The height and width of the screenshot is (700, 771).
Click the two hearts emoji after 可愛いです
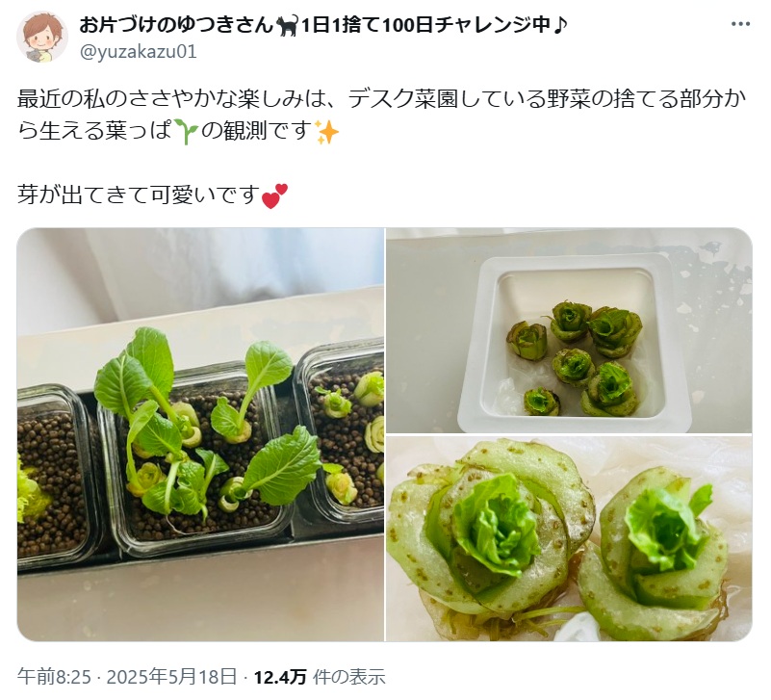click(274, 195)
